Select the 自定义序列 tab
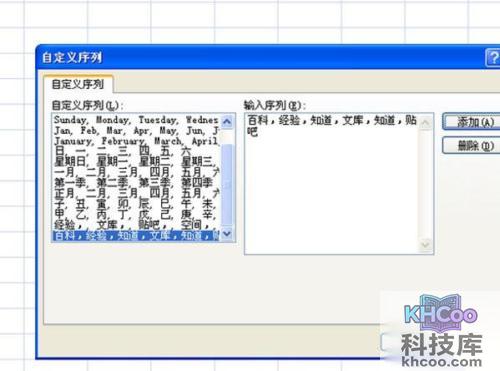This screenshot has height=371, width=500. [78, 84]
